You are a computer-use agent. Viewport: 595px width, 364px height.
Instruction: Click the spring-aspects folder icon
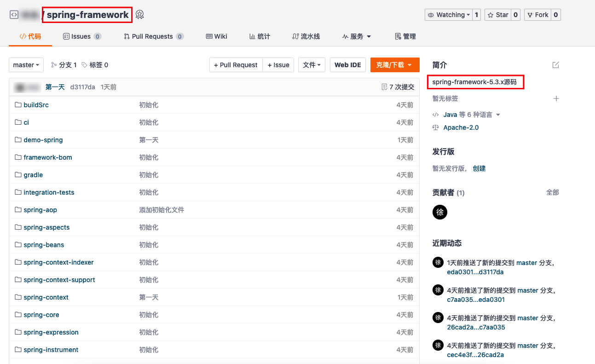[x=18, y=227]
